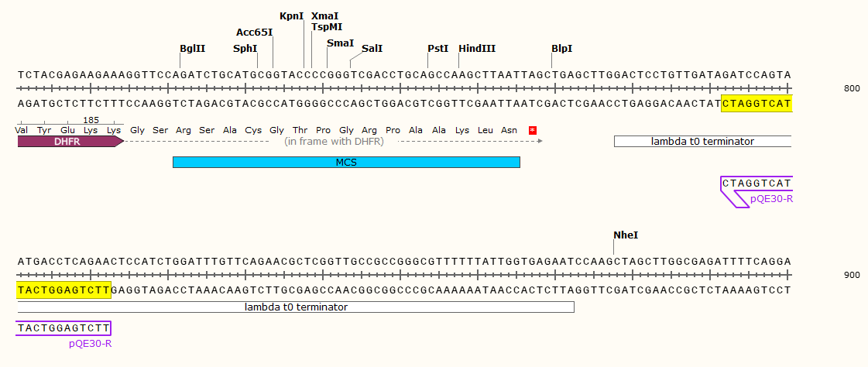Select the KpnI enzyme label
This screenshot has width=868, height=367.
pos(291,15)
